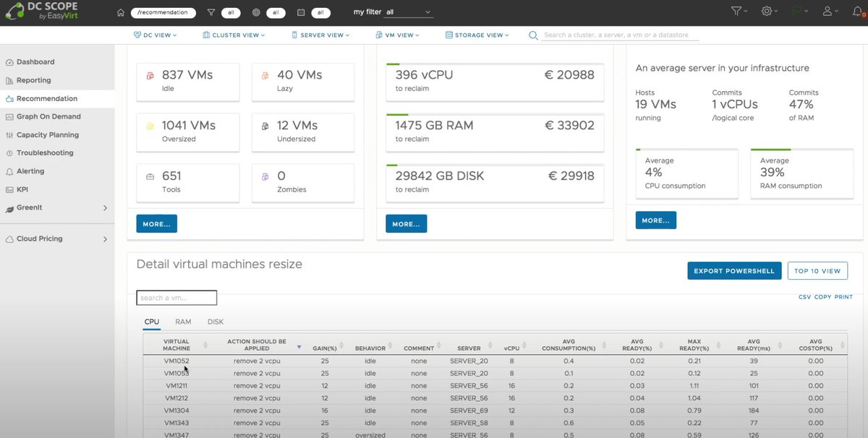The width and height of the screenshot is (868, 438).
Task: Click the Reporting sidebar icon
Action: click(x=9, y=80)
